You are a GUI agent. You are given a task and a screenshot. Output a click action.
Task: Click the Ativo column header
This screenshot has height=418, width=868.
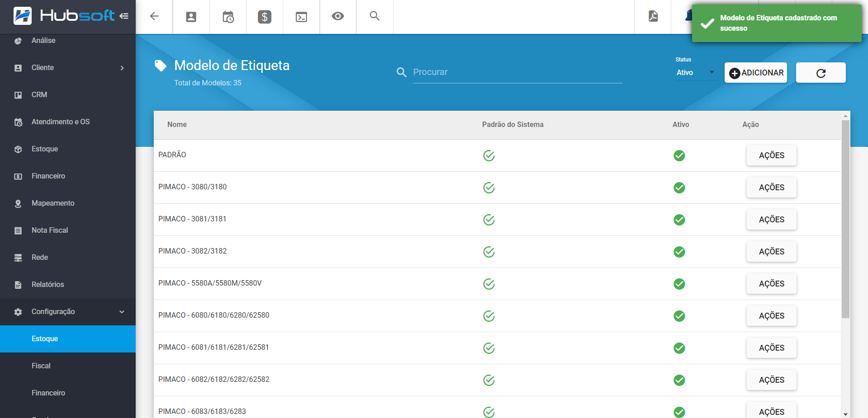[681, 125]
